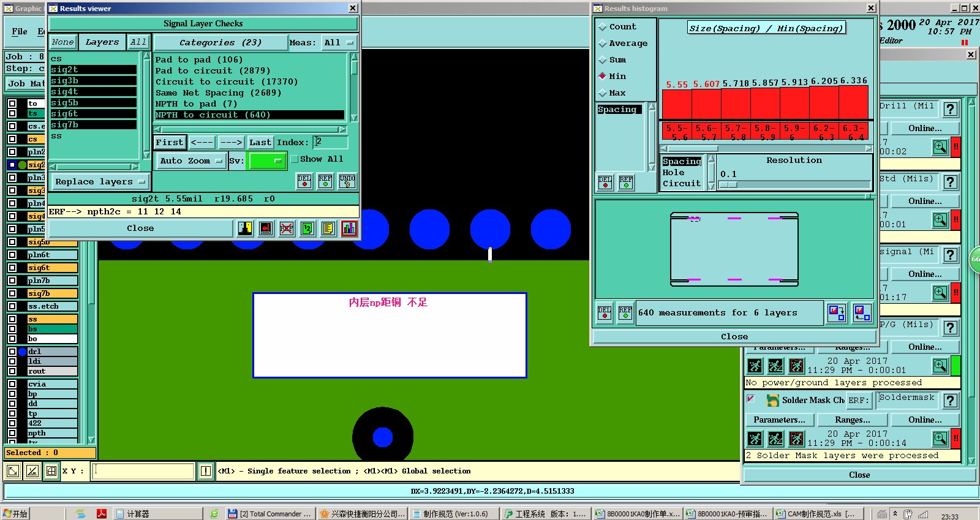
Task: Toggle checkbox for layer sig6t in layer list
Action: tap(12, 268)
